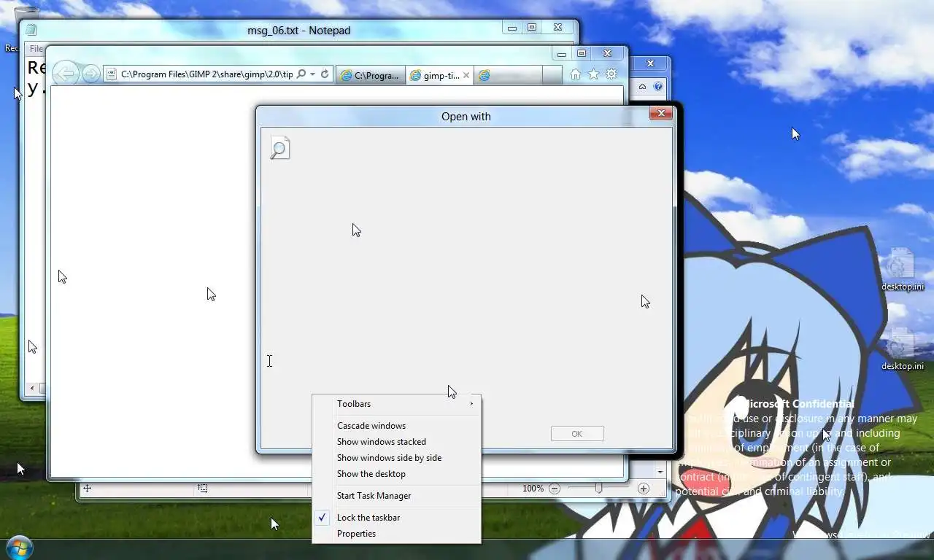This screenshot has width=934, height=560.
Task: Choose Show the desktop
Action: coord(396,474)
